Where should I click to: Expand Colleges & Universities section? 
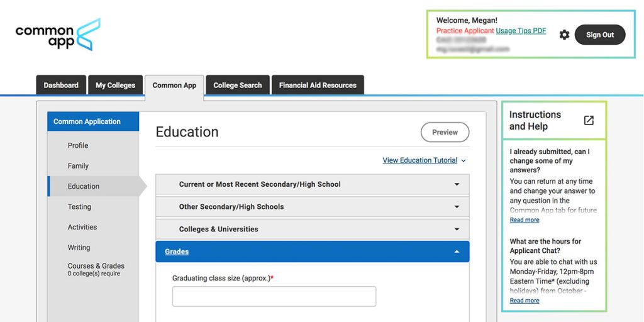(x=312, y=229)
